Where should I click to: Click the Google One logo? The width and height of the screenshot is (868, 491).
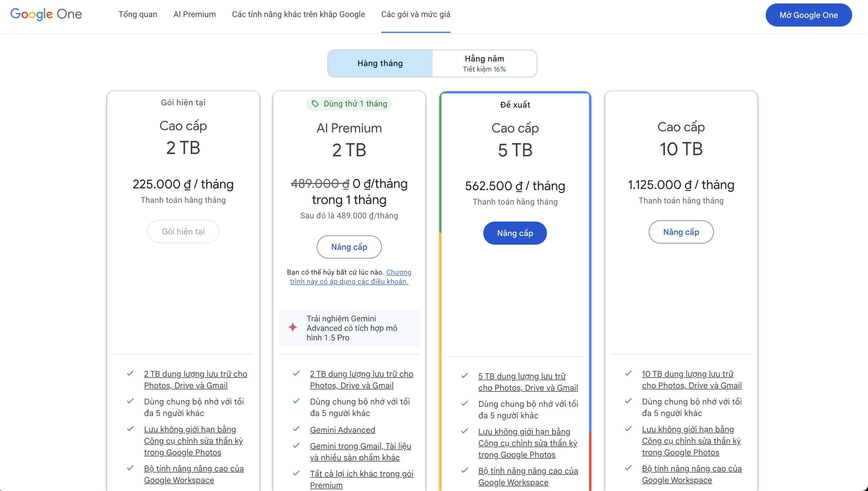click(46, 14)
